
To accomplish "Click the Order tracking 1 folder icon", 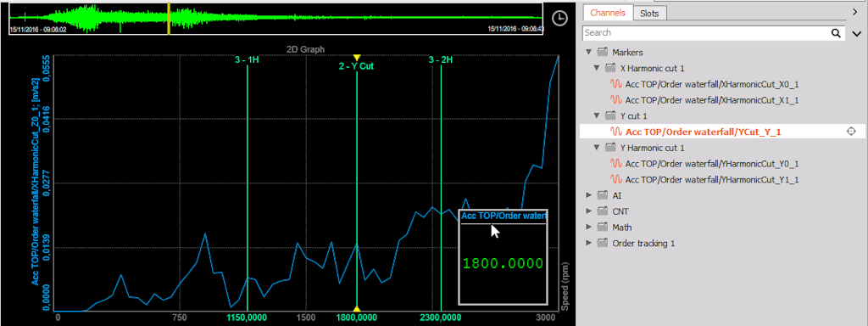I will click(603, 243).
